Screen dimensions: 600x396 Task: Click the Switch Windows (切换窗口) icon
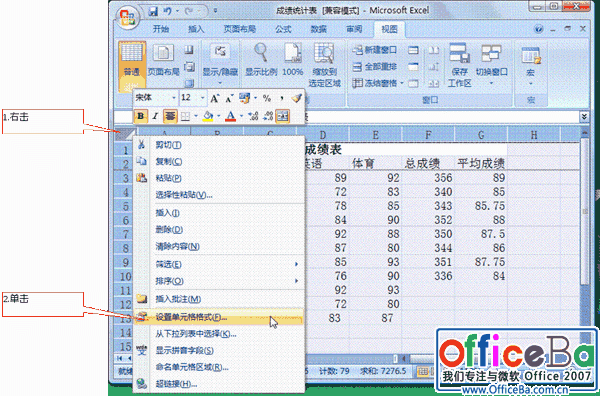492,65
